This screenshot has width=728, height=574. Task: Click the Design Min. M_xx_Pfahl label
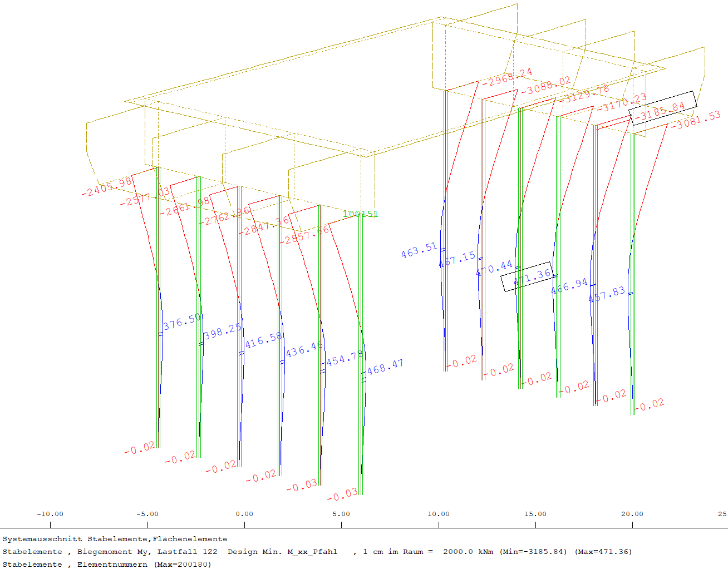coord(282,552)
